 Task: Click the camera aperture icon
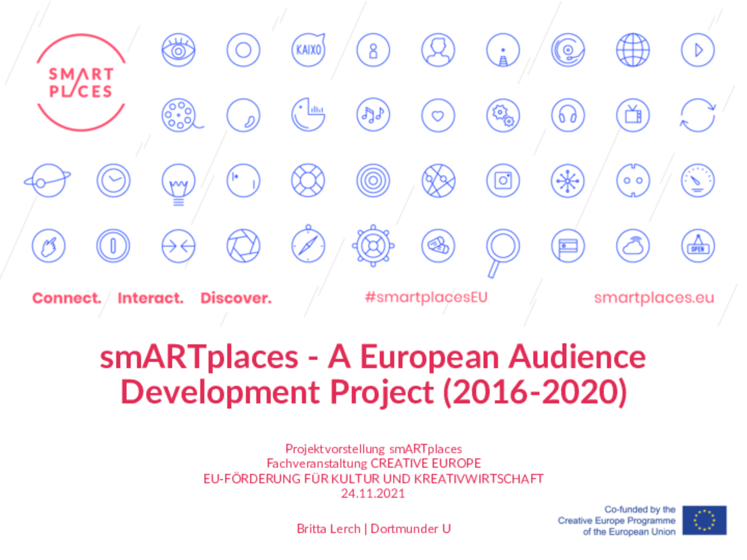click(x=243, y=245)
